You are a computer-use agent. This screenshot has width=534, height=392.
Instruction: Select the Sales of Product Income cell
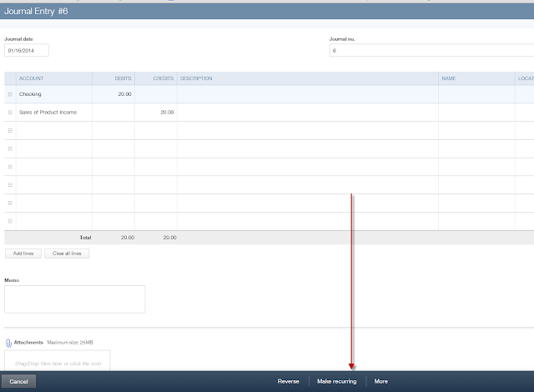[x=53, y=113]
